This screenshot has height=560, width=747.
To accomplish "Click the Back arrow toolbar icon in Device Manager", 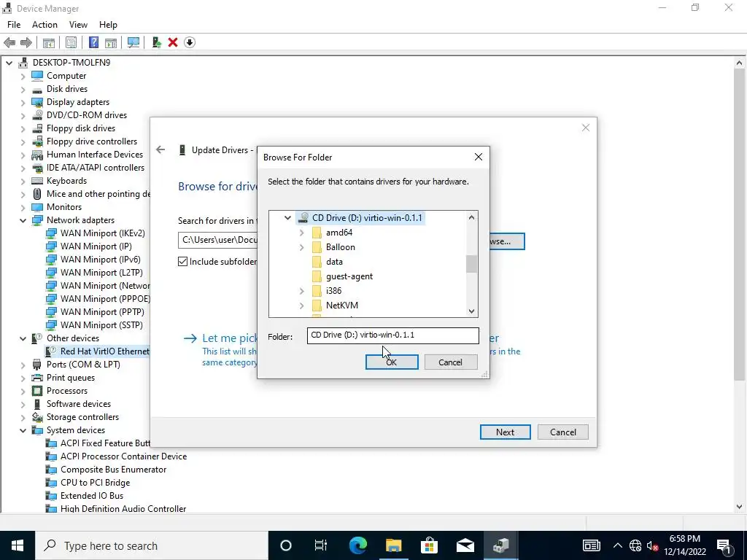I will coord(9,42).
